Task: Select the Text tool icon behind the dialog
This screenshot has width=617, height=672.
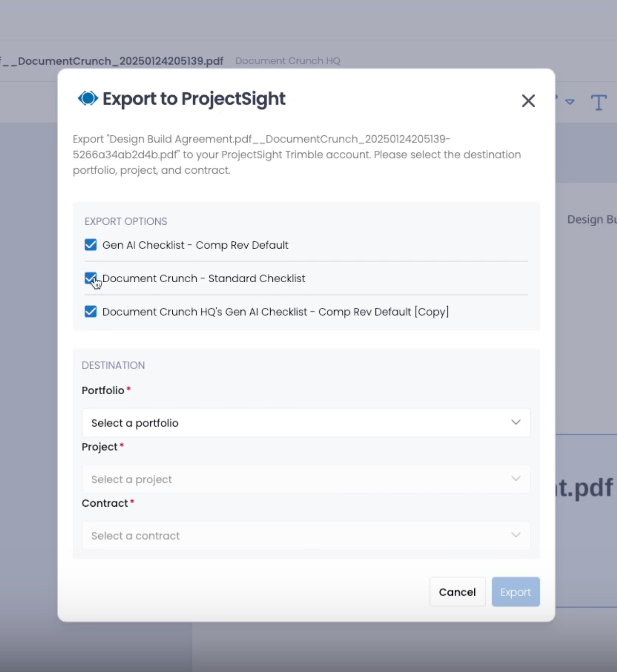Action: click(x=599, y=102)
